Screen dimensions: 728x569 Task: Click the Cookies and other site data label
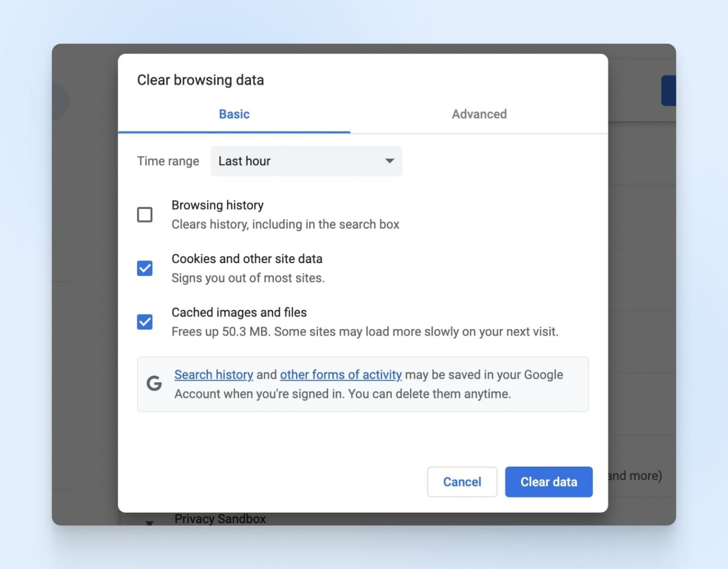(246, 259)
